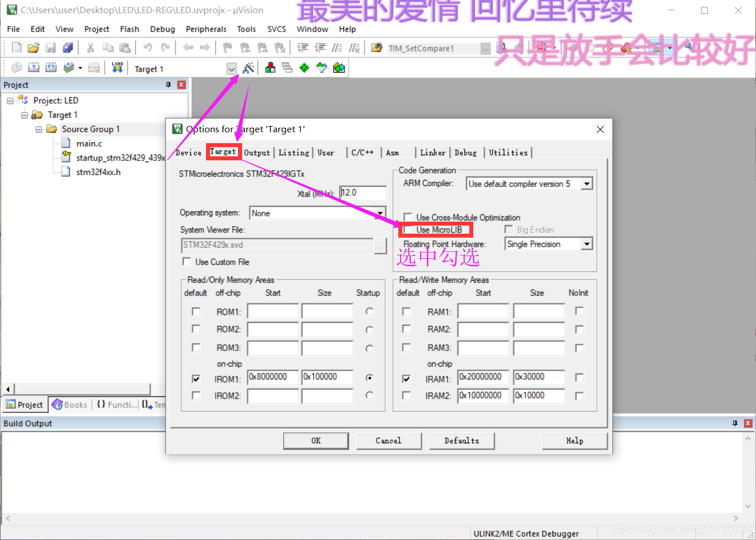
Task: Open the Flash menu
Action: [x=129, y=29]
